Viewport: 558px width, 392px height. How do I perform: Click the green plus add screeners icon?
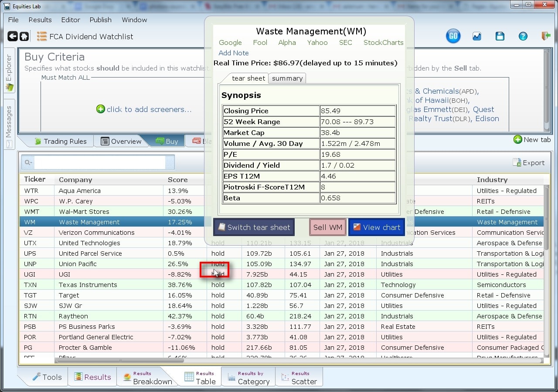(x=101, y=109)
